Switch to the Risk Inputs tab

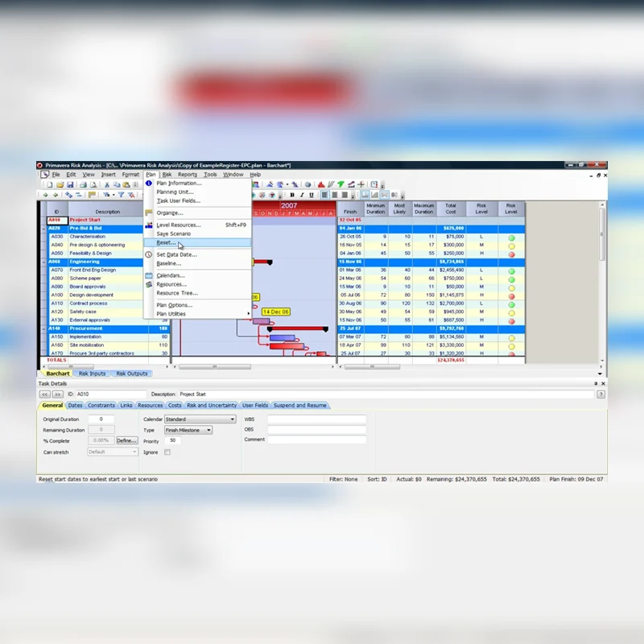pyautogui.click(x=92, y=374)
